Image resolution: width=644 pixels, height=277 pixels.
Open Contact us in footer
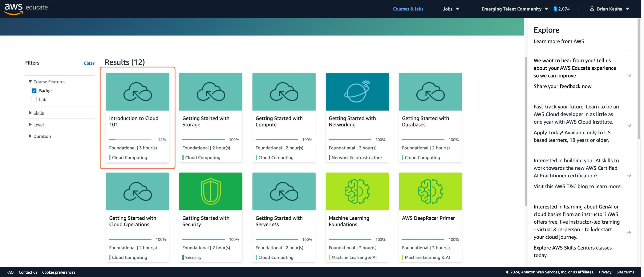tap(28, 272)
